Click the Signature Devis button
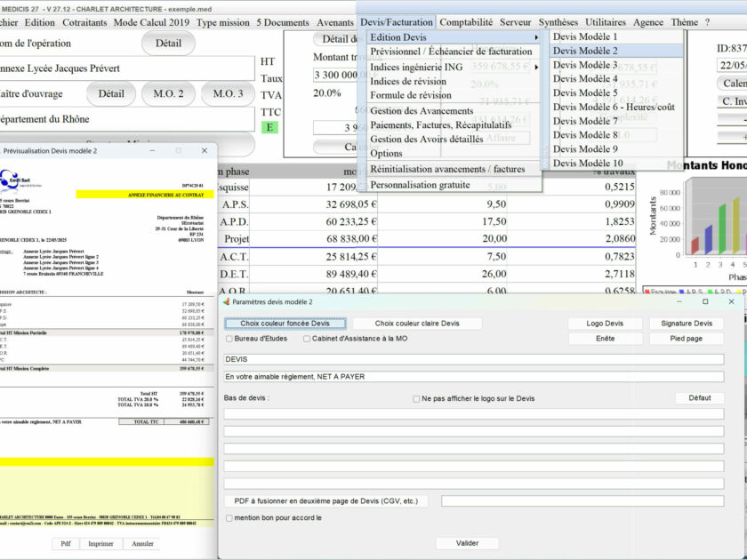The image size is (747, 560). click(687, 324)
